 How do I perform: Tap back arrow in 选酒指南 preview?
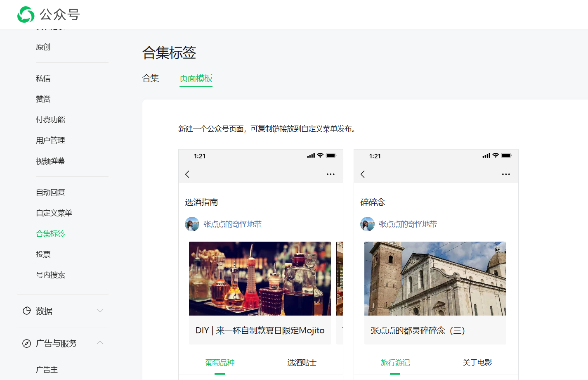187,174
